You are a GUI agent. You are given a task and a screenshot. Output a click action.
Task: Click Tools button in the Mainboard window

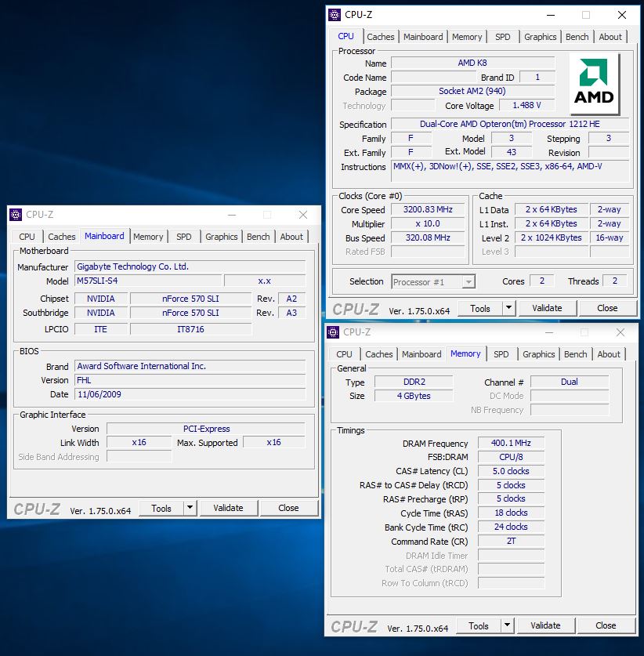pyautogui.click(x=161, y=508)
